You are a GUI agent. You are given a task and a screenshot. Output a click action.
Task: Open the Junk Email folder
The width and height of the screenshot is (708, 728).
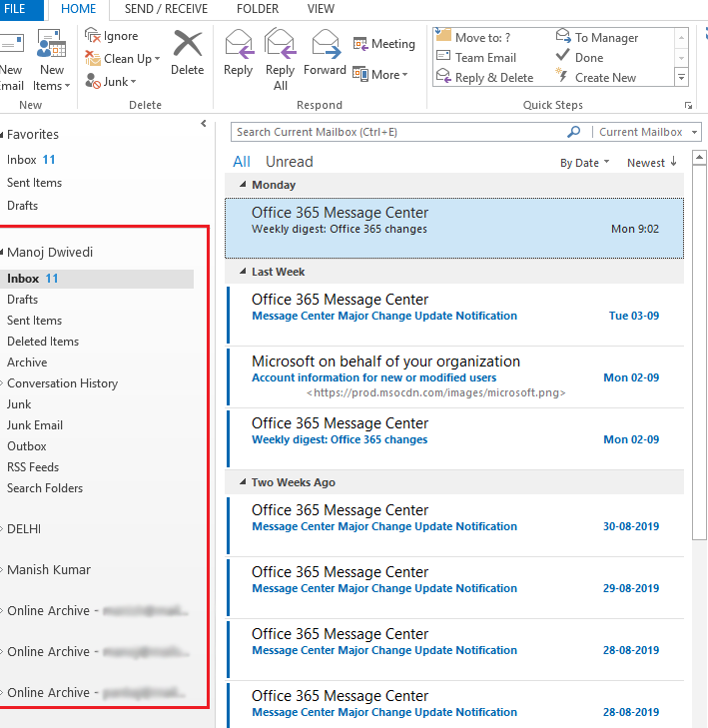pos(35,425)
